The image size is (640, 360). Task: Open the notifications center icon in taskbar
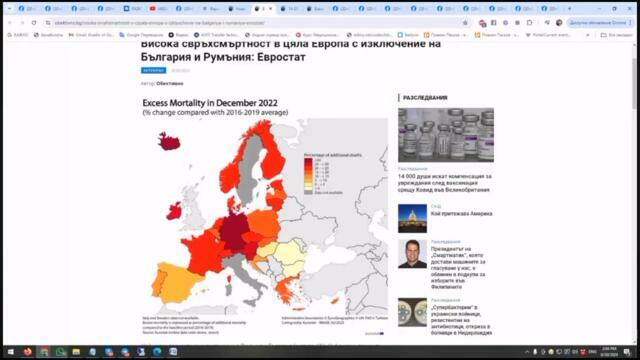click(x=627, y=351)
